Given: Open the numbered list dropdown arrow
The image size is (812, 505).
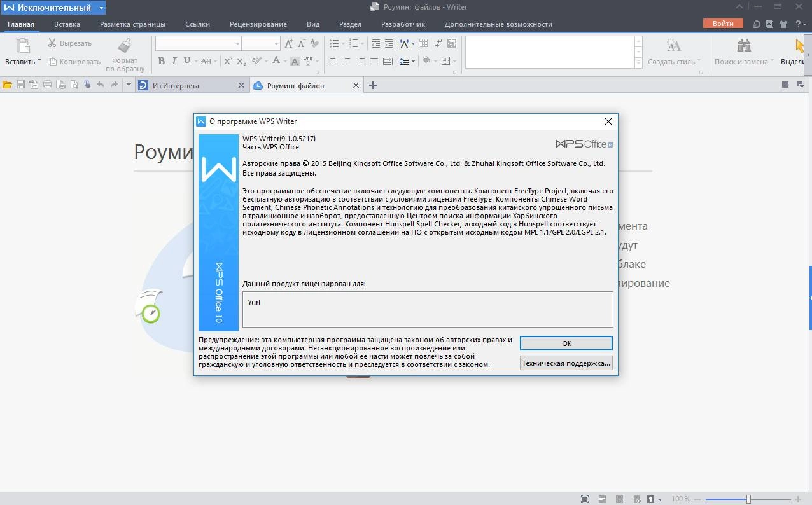Looking at the screenshot, I should [x=362, y=44].
